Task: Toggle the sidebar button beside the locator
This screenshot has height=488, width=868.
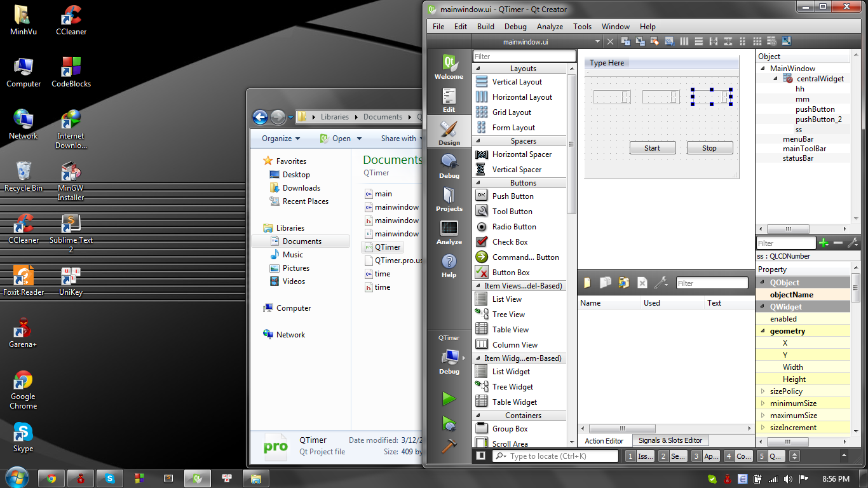Action: tap(481, 456)
